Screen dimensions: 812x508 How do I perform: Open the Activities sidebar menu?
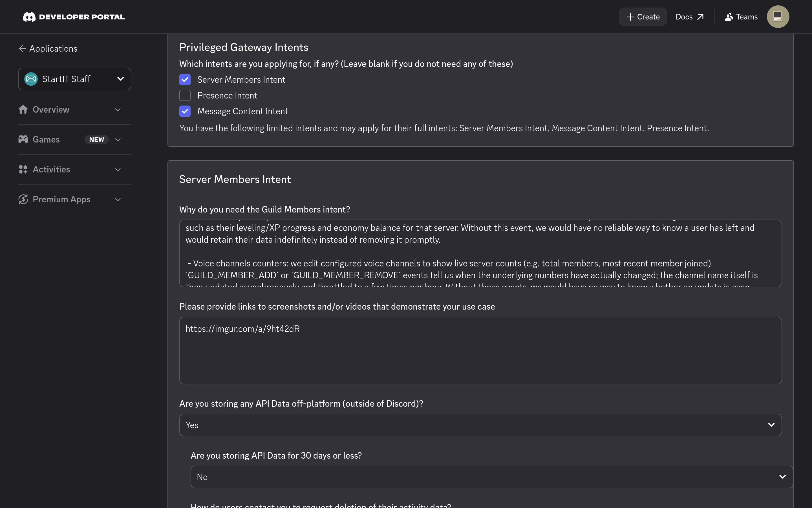[74, 169]
